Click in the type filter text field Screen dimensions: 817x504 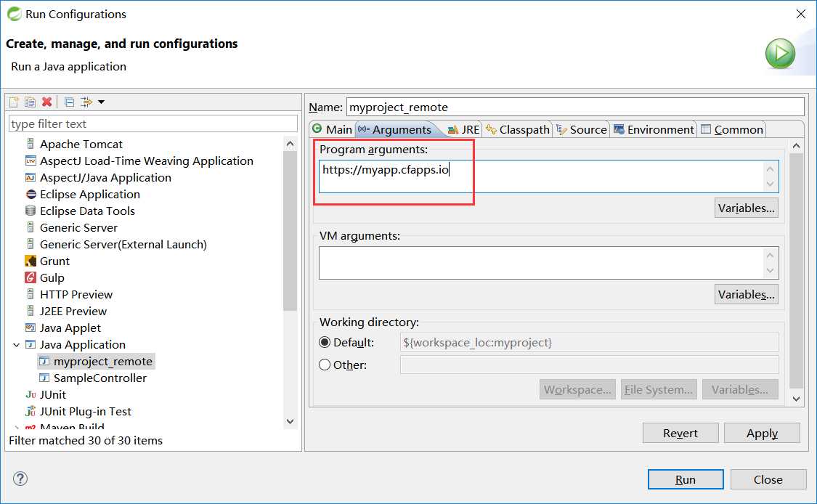(x=153, y=124)
